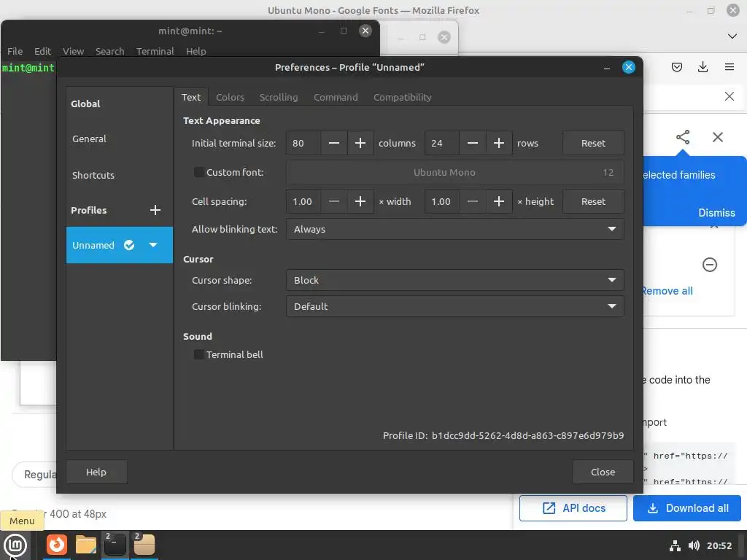Screen dimensions: 747x560
Task: Add a new profile with plus icon
Action: click(x=155, y=210)
